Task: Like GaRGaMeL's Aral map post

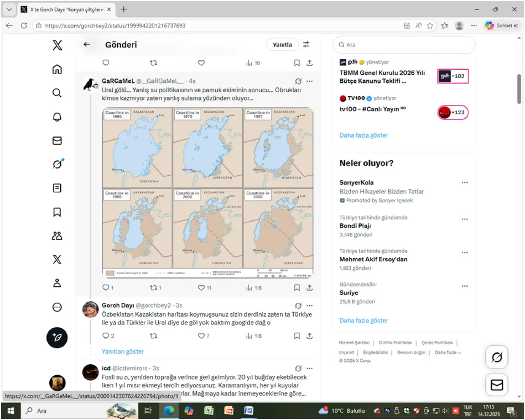Action: pyautogui.click(x=201, y=288)
